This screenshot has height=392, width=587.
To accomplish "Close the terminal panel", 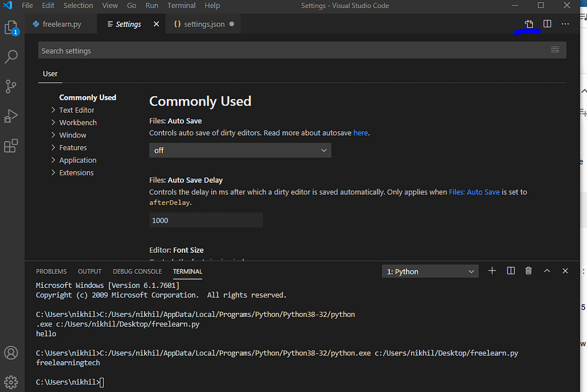I will (x=565, y=271).
